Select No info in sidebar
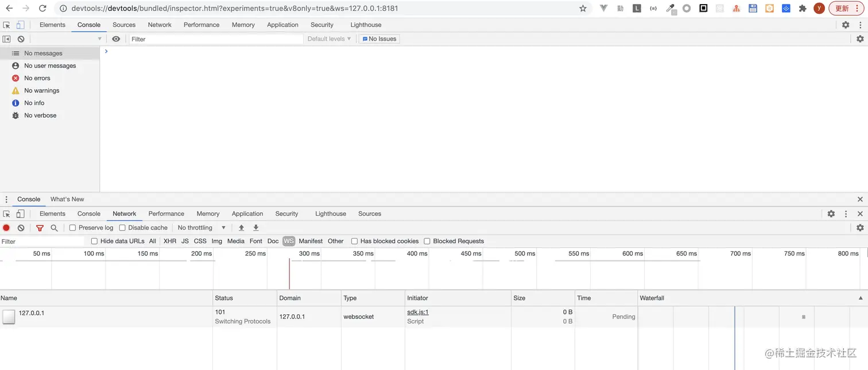 (x=50, y=103)
